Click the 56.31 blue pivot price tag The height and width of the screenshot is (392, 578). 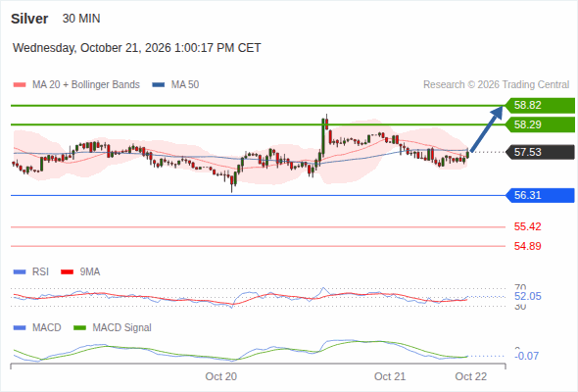coord(541,195)
